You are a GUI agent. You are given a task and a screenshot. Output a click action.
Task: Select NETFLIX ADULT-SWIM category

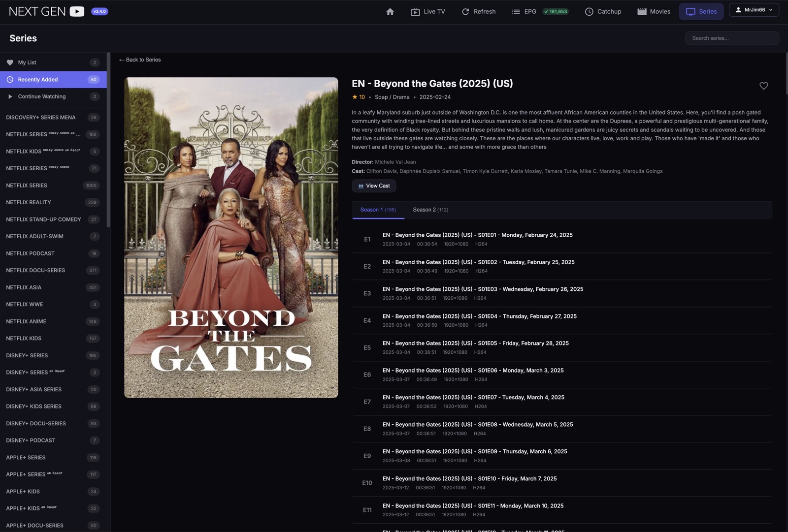[53, 236]
